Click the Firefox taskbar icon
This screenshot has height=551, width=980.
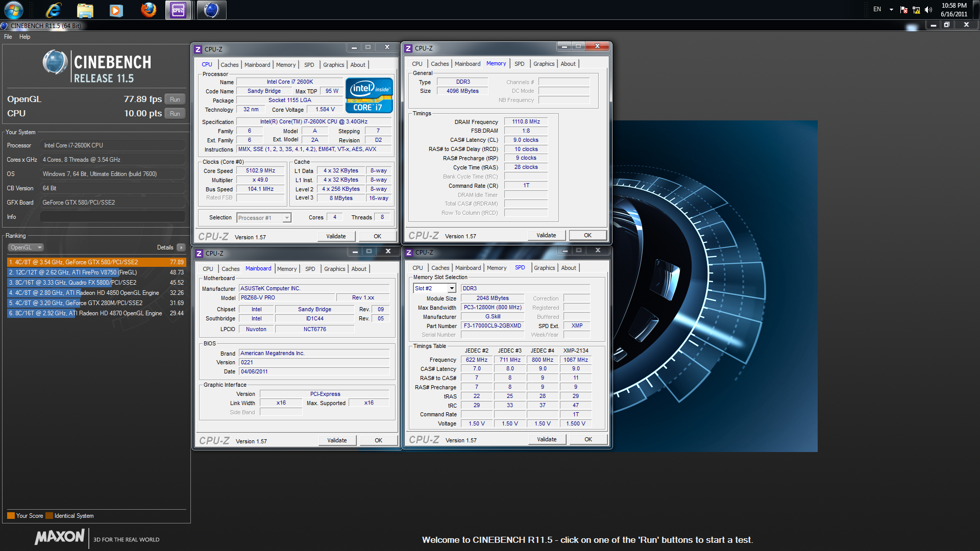click(x=149, y=10)
